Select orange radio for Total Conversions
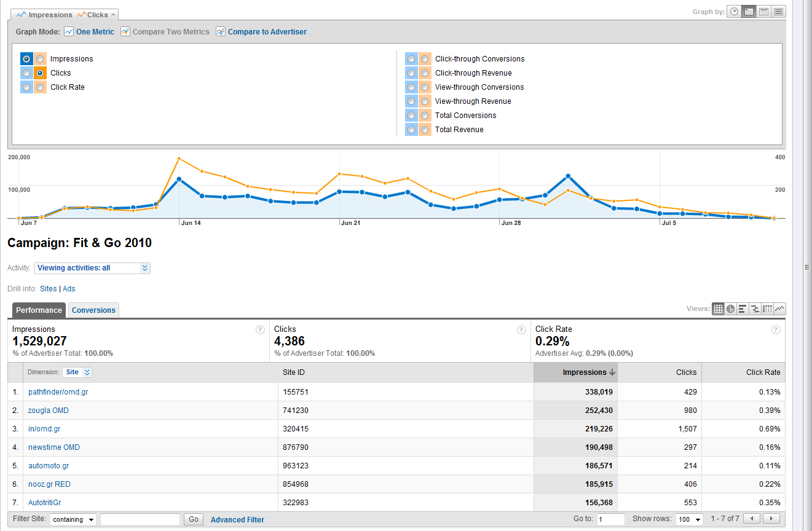Screen dimensions: 812x531 pos(425,116)
